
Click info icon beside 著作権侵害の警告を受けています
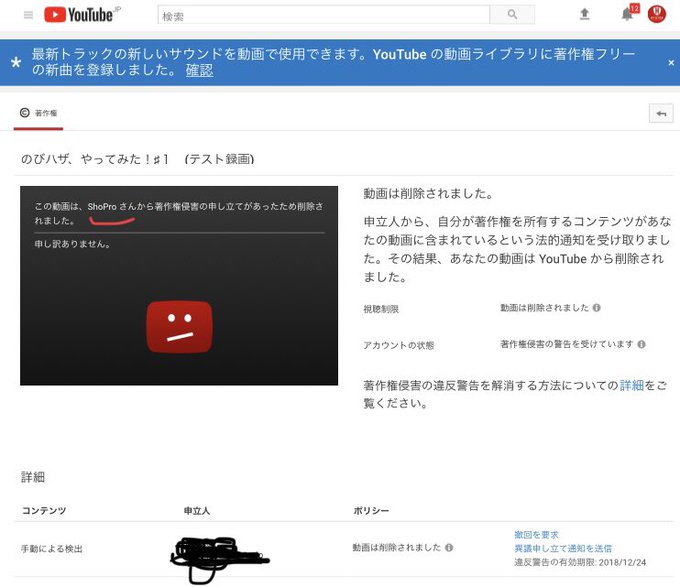[x=641, y=344]
